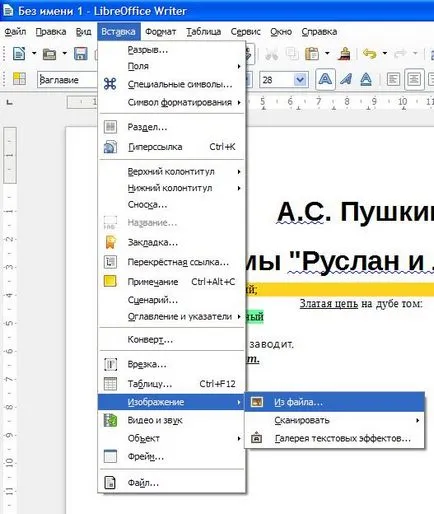Expand the Сканировать submenu
Screen dimensions: 434x514
pyautogui.click(x=335, y=420)
